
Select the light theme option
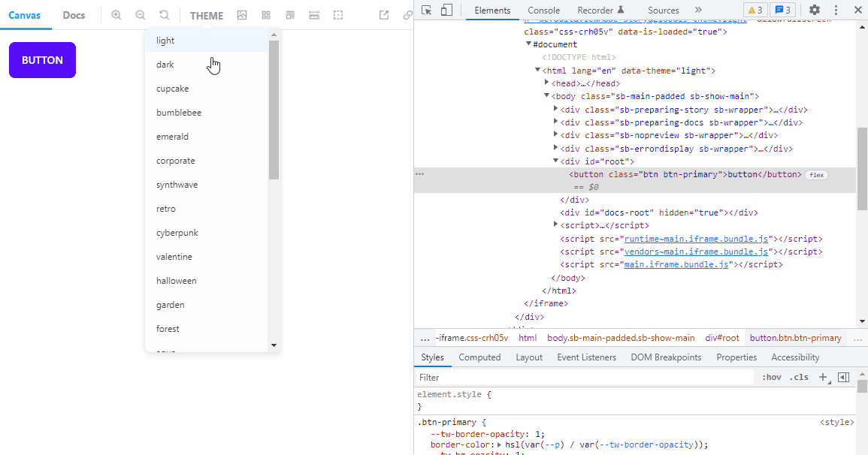coord(207,41)
